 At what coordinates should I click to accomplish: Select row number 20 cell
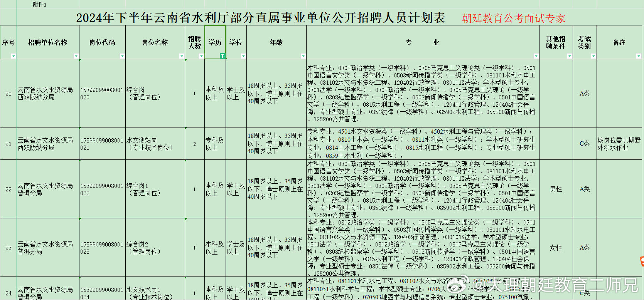(x=8, y=94)
